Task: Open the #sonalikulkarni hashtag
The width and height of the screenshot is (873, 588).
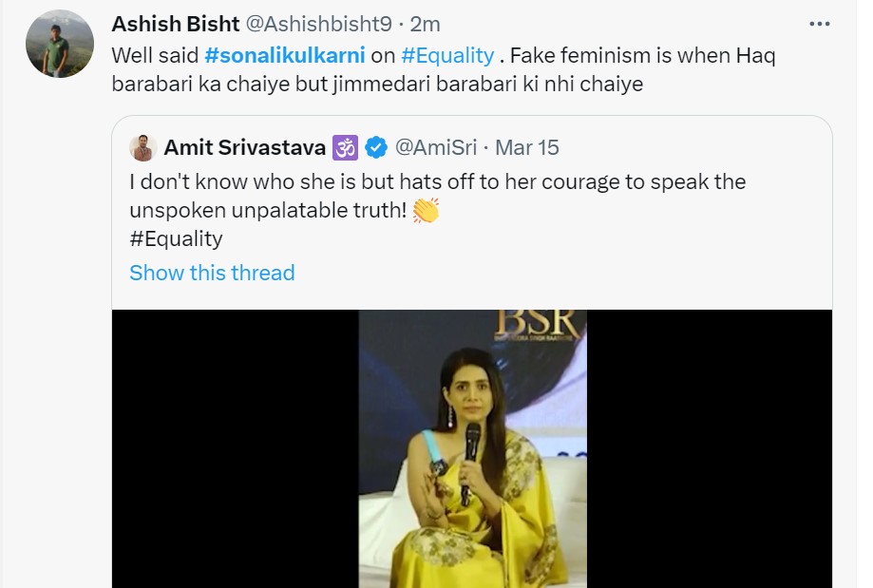Action: click(271, 55)
